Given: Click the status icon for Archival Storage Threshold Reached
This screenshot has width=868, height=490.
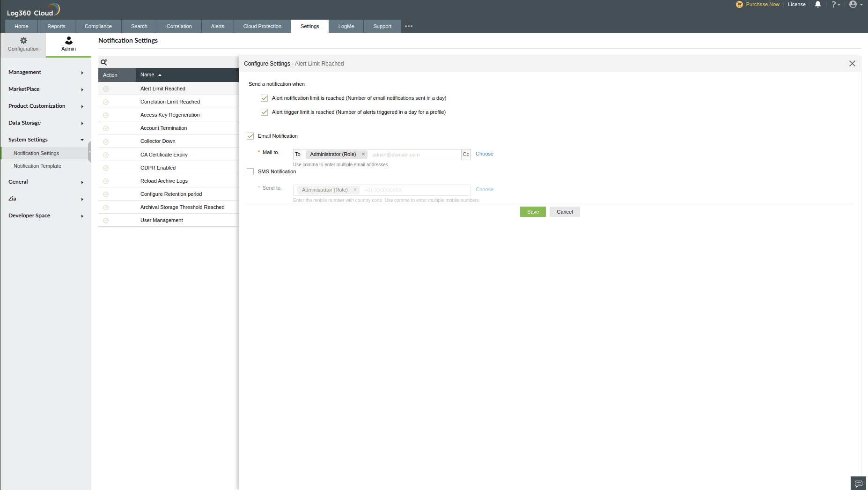Looking at the screenshot, I should point(106,208).
